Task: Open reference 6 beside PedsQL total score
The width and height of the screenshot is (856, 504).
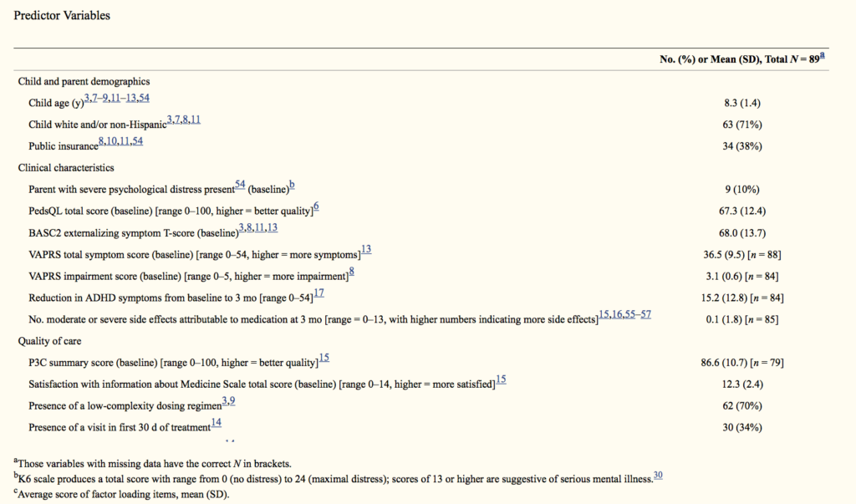Action: (x=316, y=207)
